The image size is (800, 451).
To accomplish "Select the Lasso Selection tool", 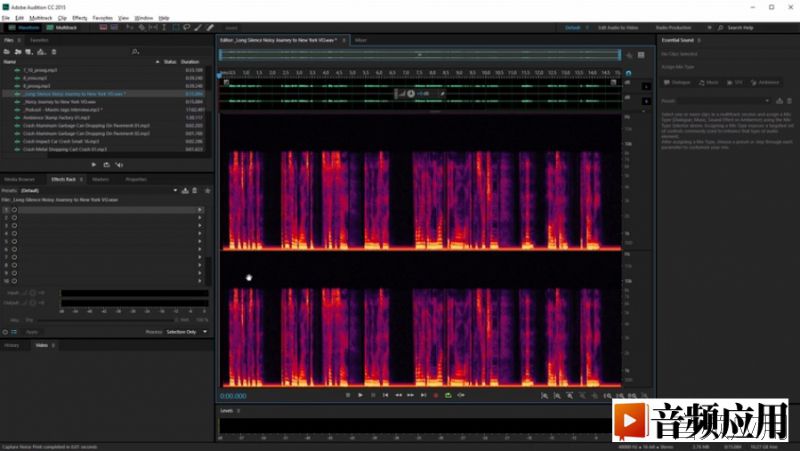I will [x=187, y=28].
